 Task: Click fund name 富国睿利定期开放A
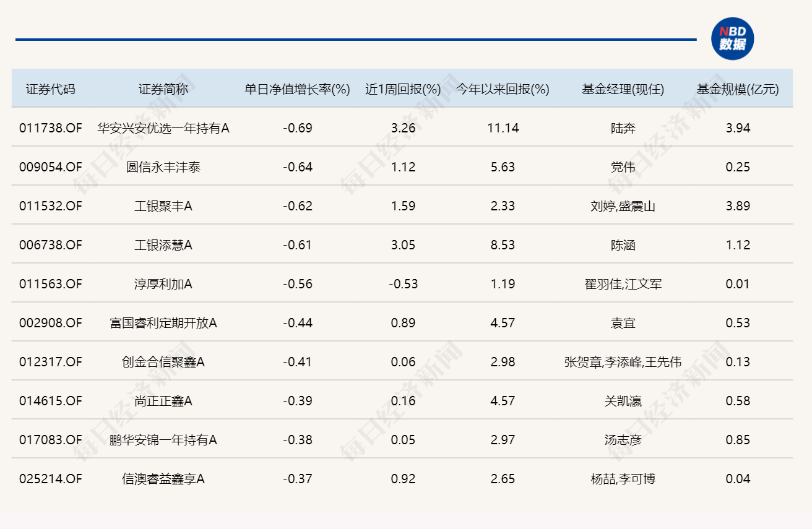(163, 323)
